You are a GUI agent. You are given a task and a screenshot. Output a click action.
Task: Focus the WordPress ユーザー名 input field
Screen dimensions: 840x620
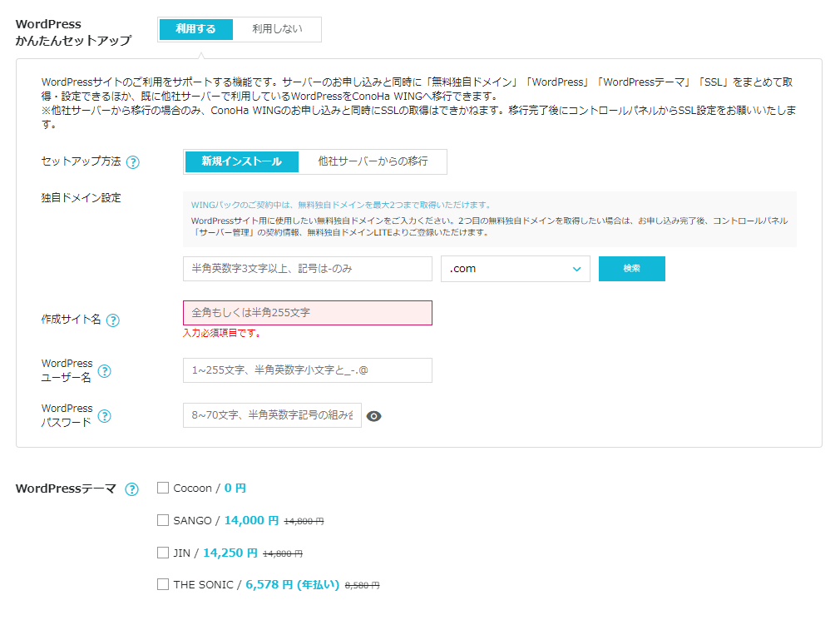(308, 370)
